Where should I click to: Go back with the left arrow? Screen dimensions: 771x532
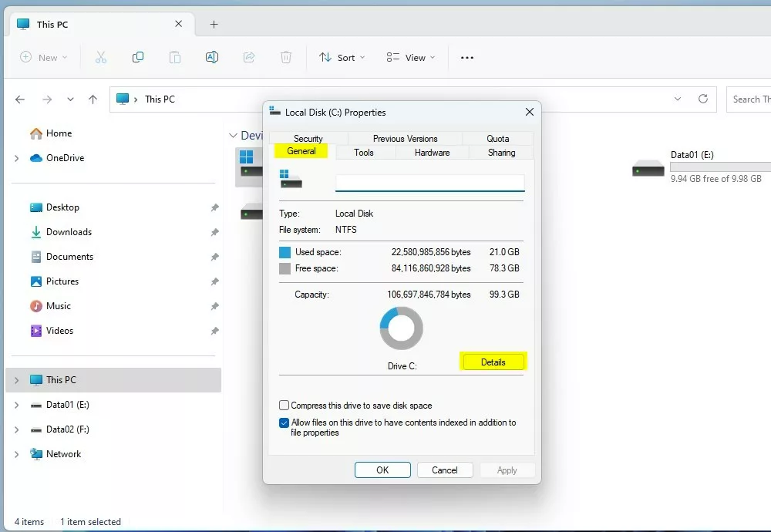[x=20, y=99]
